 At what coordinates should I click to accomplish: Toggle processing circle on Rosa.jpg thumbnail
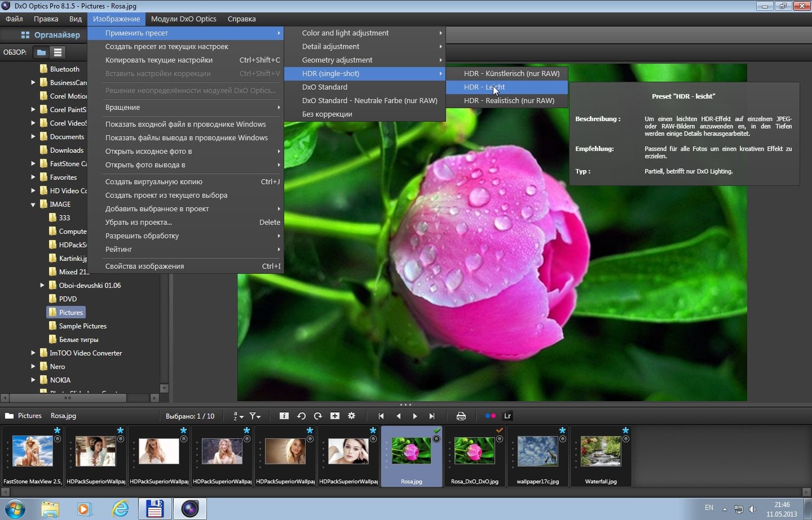[x=436, y=439]
